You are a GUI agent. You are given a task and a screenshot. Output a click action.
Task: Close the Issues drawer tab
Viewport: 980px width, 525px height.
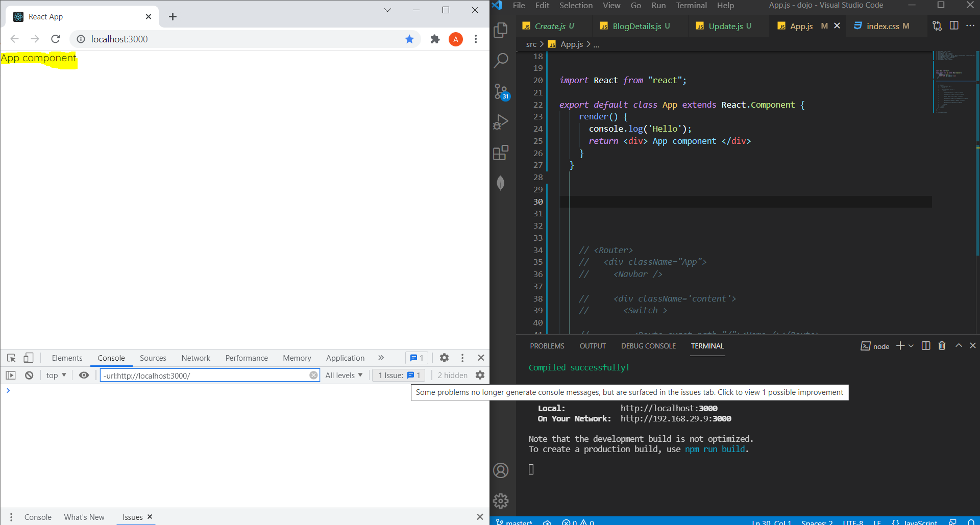click(150, 517)
